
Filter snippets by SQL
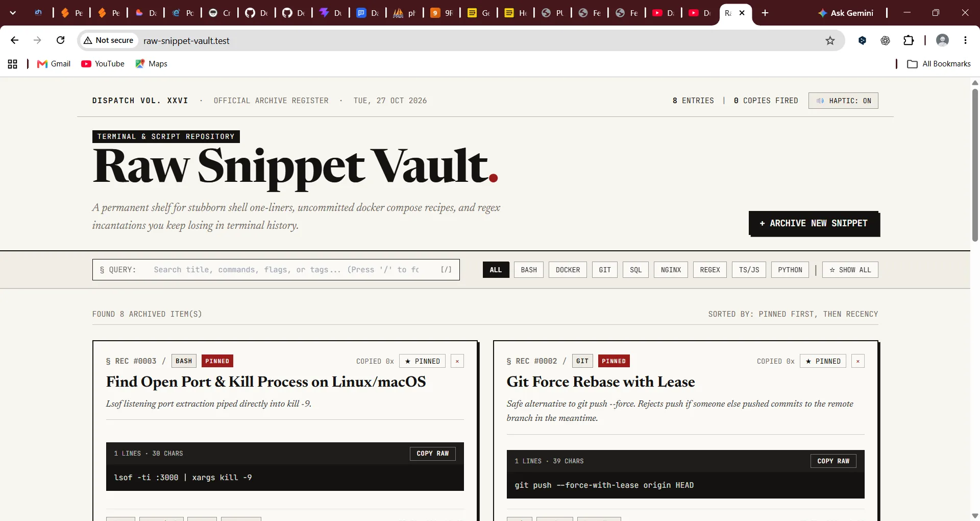pos(635,270)
